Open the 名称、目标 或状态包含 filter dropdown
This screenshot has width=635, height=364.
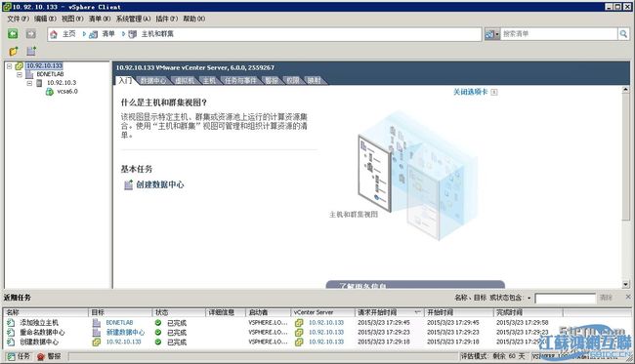click(529, 298)
